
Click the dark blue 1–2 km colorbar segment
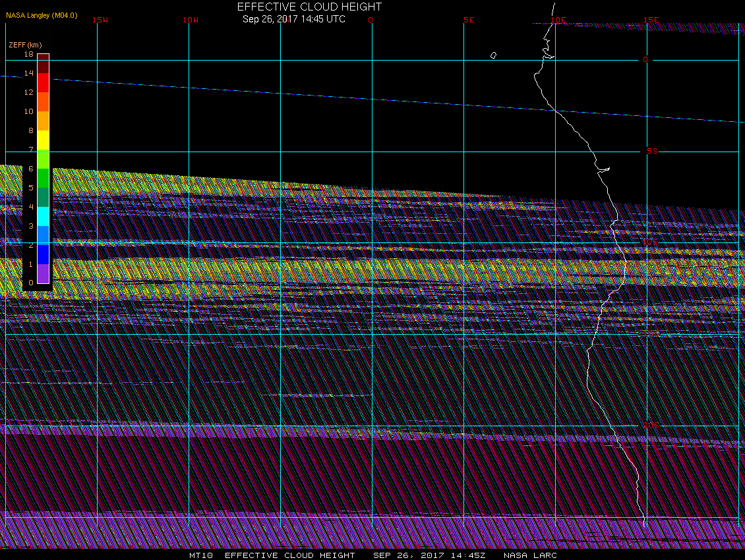click(44, 254)
